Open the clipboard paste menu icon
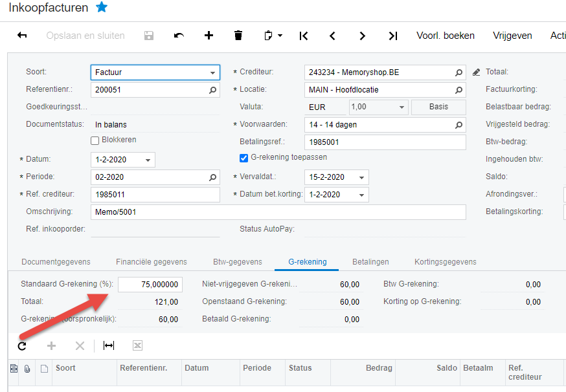The height and width of the screenshot is (392, 566). (x=268, y=36)
